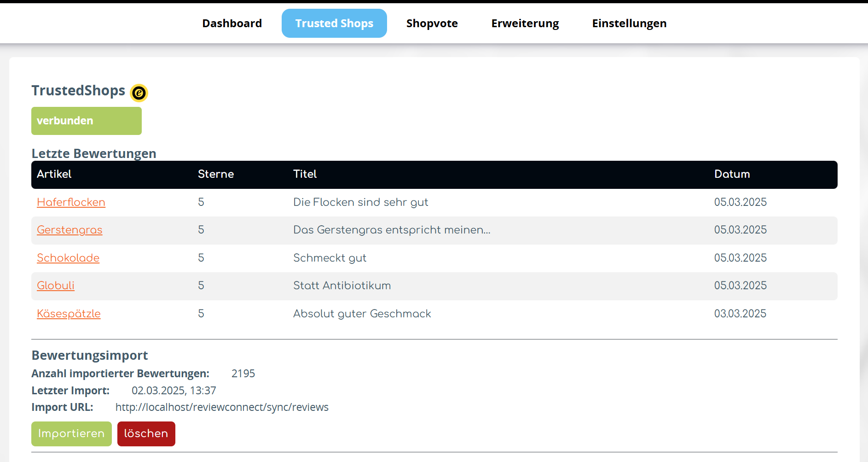Open the Dashboard tab
This screenshot has height=462, width=868.
232,23
